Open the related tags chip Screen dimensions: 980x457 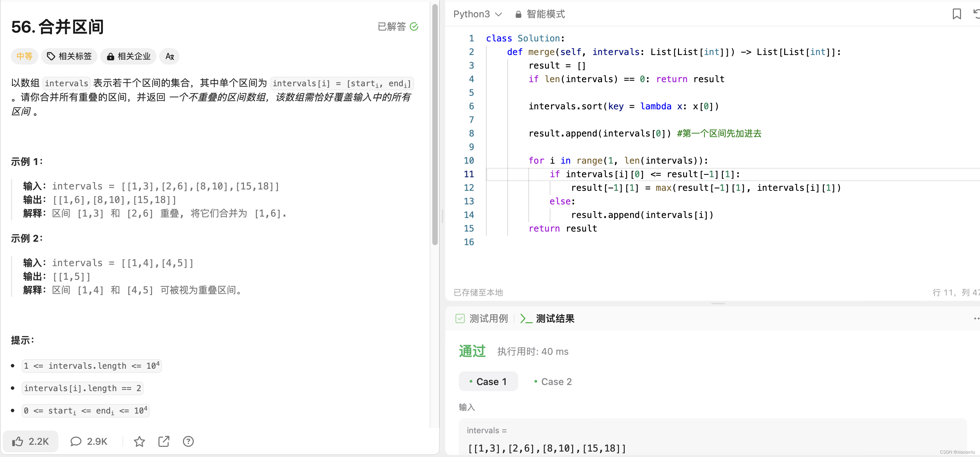tap(69, 56)
